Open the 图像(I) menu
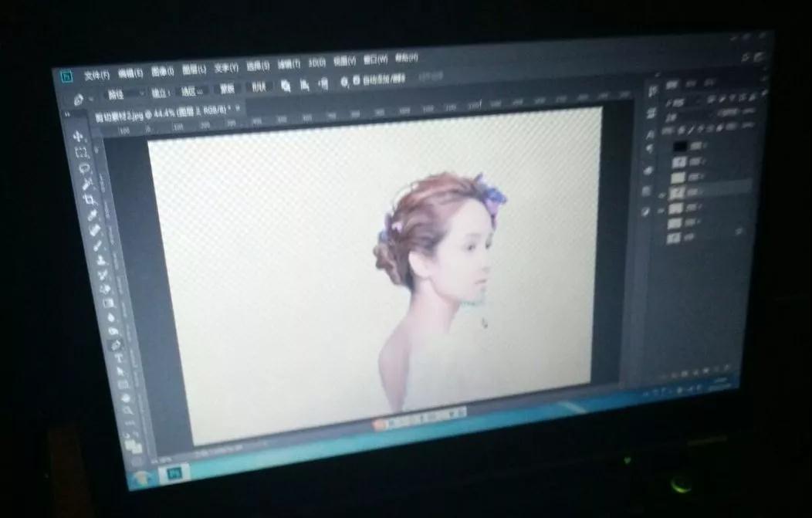Viewport: 812px width, 518px height. point(162,71)
